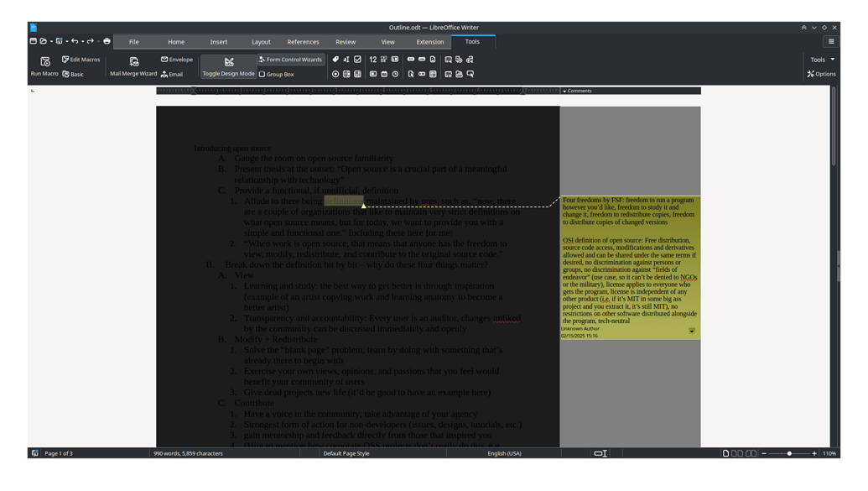Open the Activation Order icon
The image size is (868, 491).
click(459, 74)
